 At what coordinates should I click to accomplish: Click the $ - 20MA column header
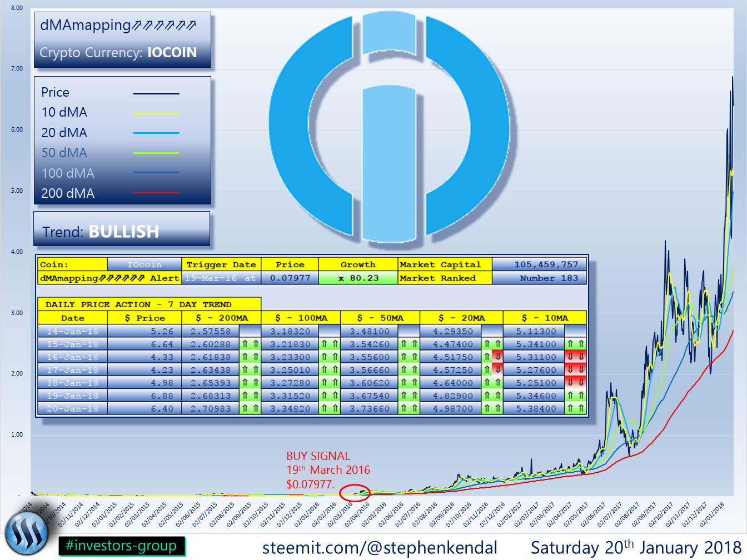(x=461, y=318)
